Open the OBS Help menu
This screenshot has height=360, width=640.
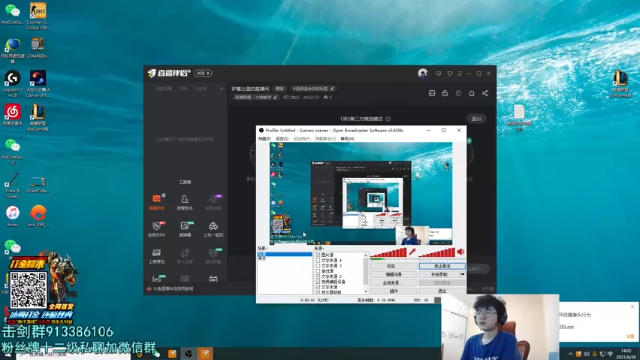click(347, 139)
